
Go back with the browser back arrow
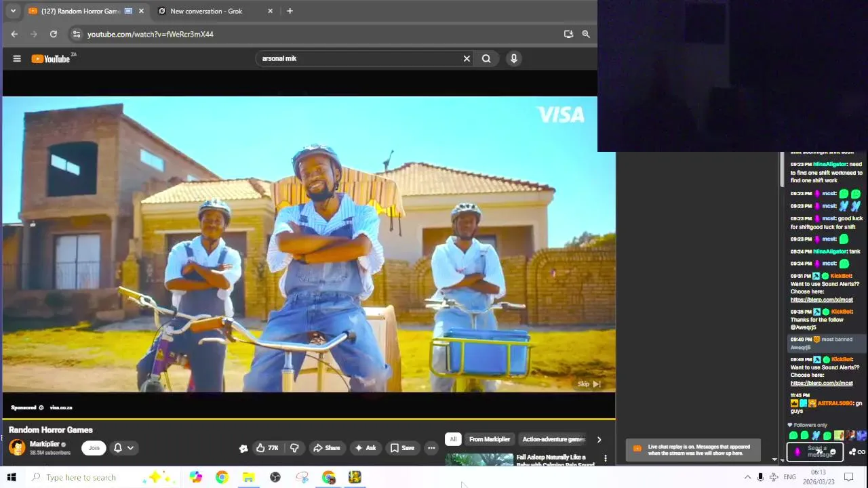point(14,34)
